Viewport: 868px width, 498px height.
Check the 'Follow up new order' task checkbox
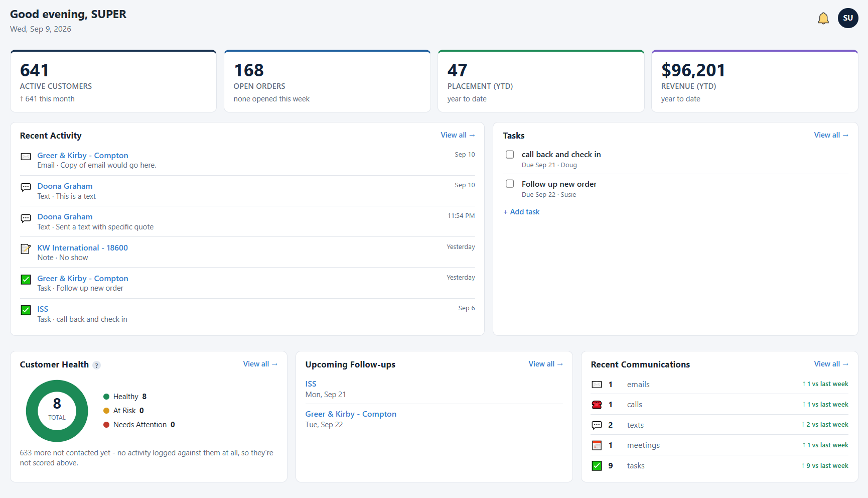pyautogui.click(x=510, y=184)
